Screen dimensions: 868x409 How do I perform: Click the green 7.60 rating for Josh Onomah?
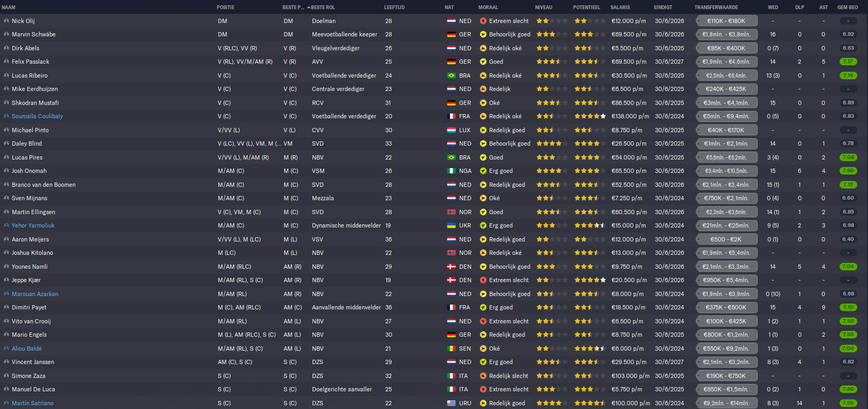(x=848, y=171)
